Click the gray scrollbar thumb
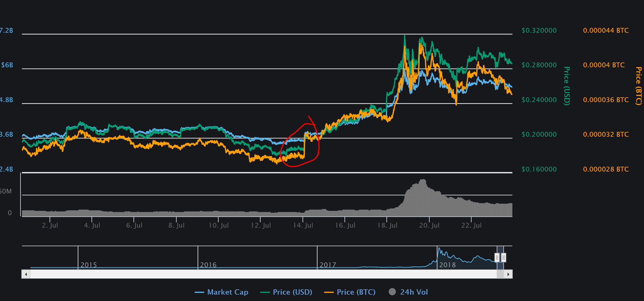The image size is (644, 301). 500,274
